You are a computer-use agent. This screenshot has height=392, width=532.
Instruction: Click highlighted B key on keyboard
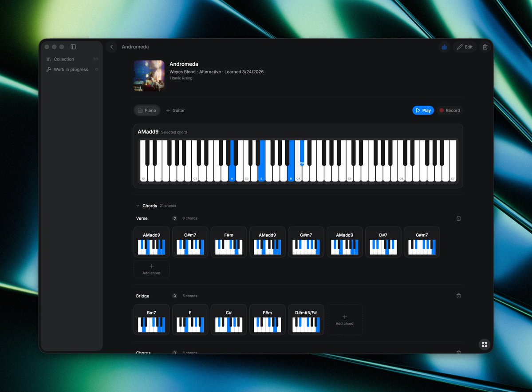(x=291, y=173)
